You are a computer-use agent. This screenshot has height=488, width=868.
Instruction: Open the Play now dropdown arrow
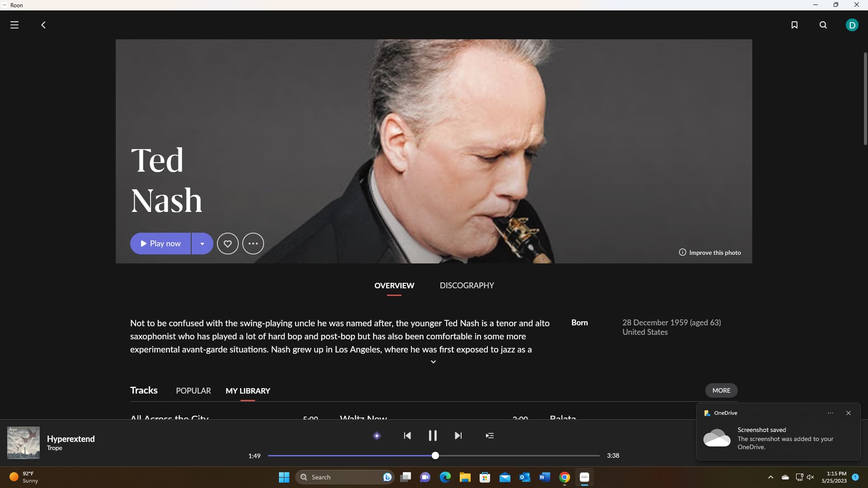[x=202, y=244]
